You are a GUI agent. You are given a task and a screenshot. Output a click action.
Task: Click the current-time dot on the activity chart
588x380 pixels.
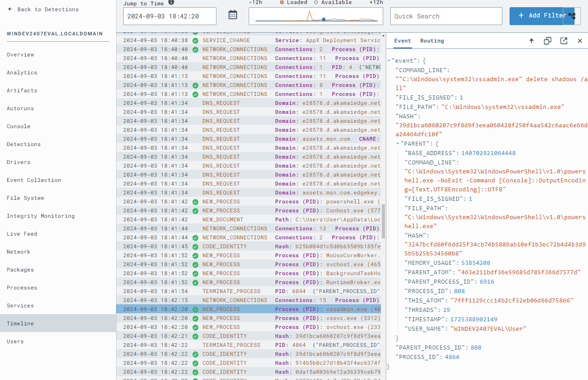[324, 19]
